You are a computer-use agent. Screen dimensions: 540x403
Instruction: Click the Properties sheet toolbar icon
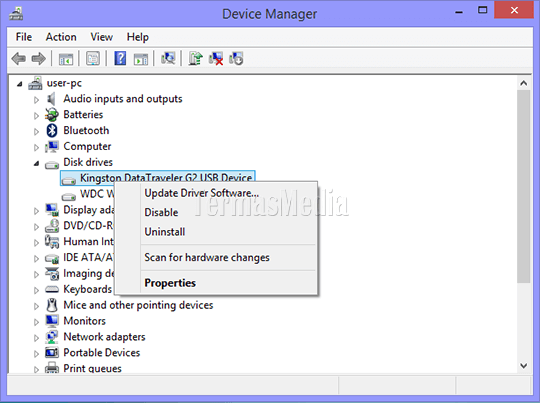(93, 59)
